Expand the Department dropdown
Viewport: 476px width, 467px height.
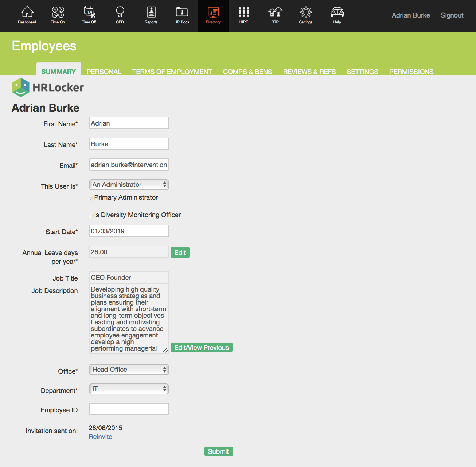tap(129, 389)
